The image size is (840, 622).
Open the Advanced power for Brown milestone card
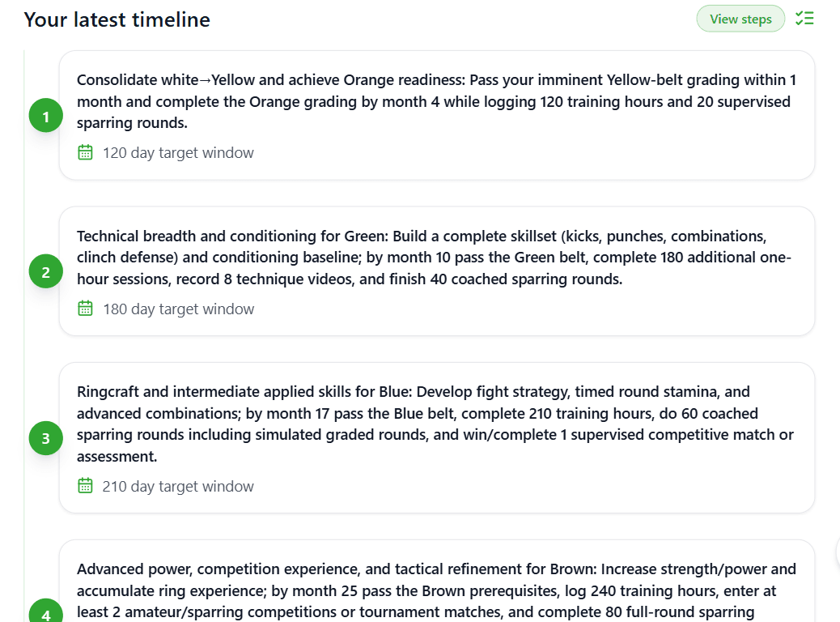click(437, 590)
